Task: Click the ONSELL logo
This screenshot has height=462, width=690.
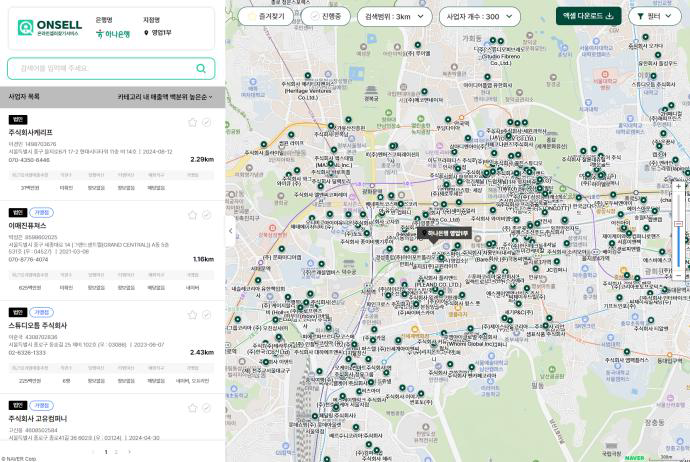Action: [50, 27]
